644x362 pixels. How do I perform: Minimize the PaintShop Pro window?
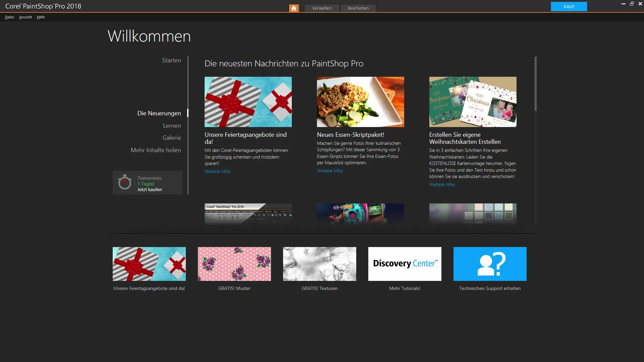pyautogui.click(x=623, y=4)
